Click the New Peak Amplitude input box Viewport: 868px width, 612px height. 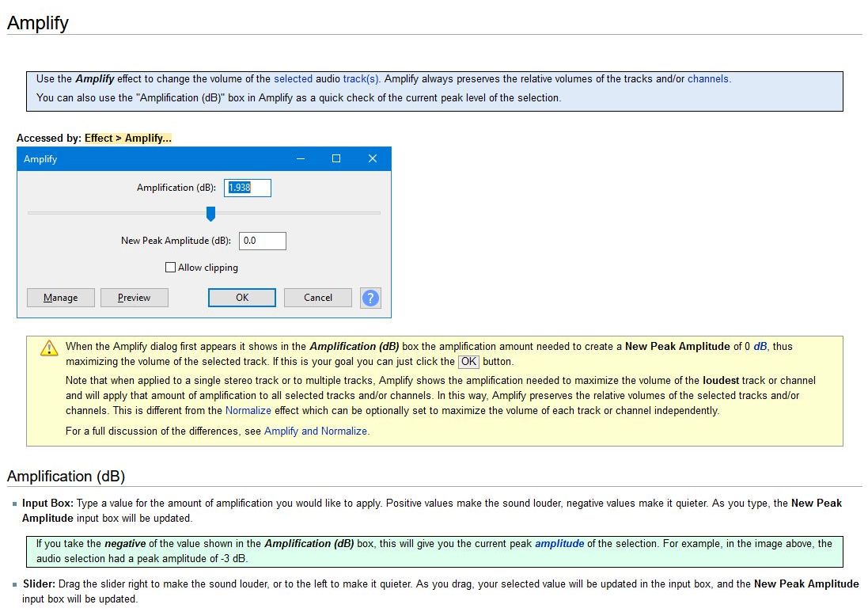[262, 241]
